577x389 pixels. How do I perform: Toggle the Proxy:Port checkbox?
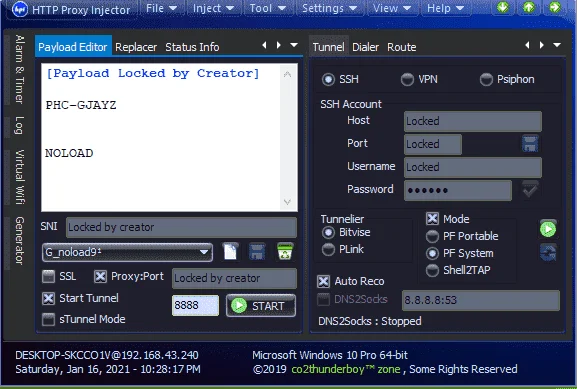tap(100, 276)
